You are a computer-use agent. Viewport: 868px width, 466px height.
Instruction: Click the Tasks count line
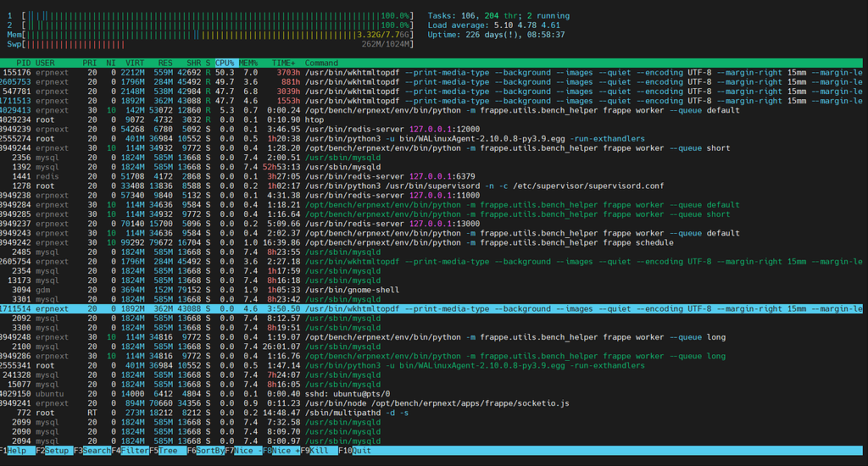coord(498,16)
